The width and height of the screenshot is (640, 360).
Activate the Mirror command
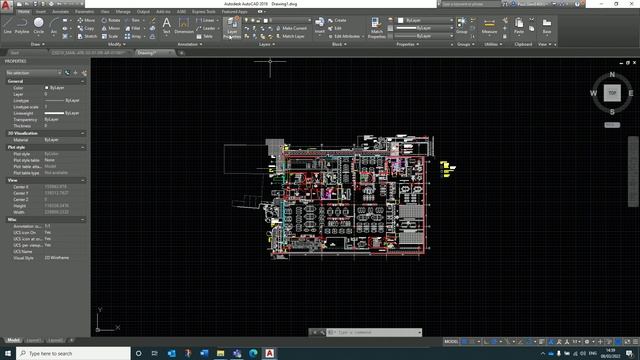111,28
